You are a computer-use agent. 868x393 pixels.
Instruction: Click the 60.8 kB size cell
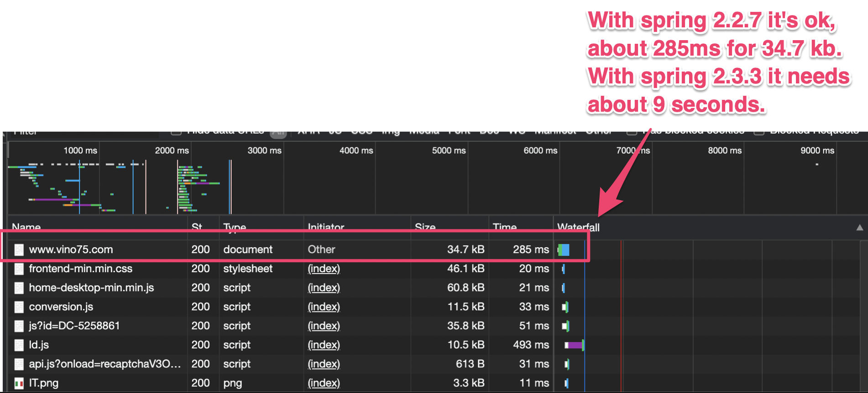(465, 288)
